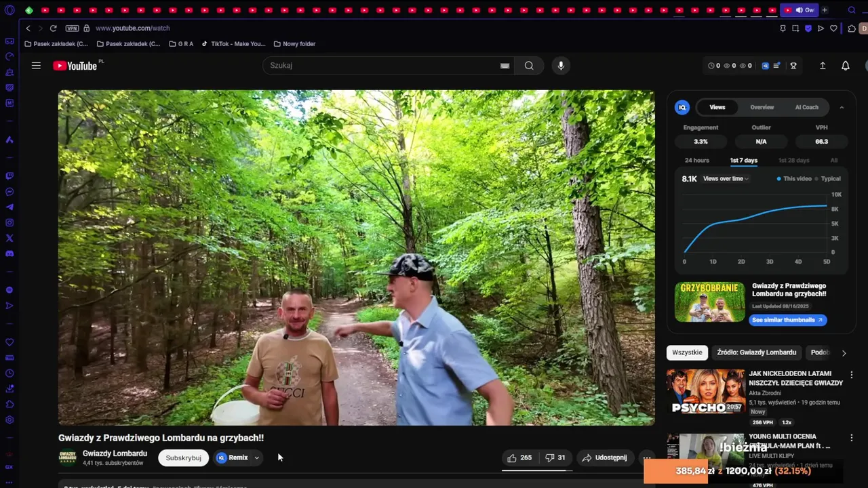Collapse the IQ panel with chevron
The width and height of the screenshot is (868, 488).
click(842, 107)
